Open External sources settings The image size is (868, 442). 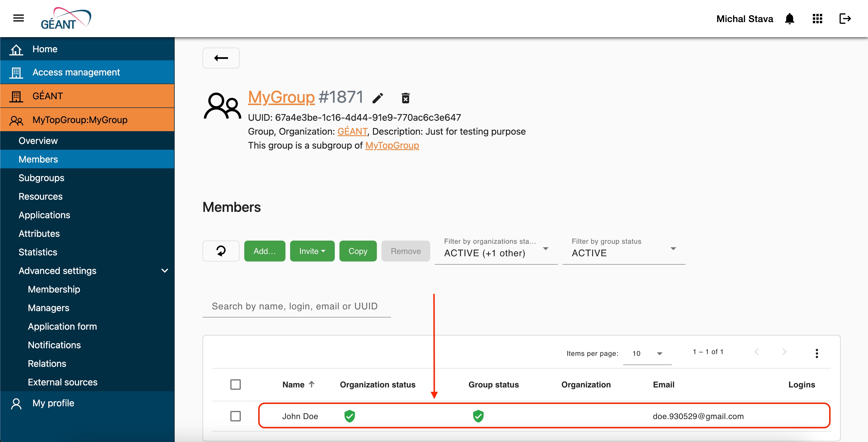pyautogui.click(x=87, y=382)
